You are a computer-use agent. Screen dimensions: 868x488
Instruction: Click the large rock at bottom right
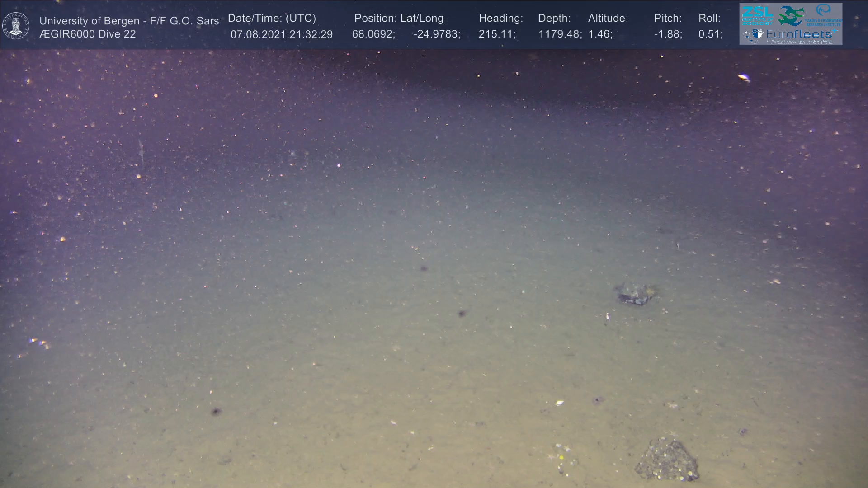(667, 460)
